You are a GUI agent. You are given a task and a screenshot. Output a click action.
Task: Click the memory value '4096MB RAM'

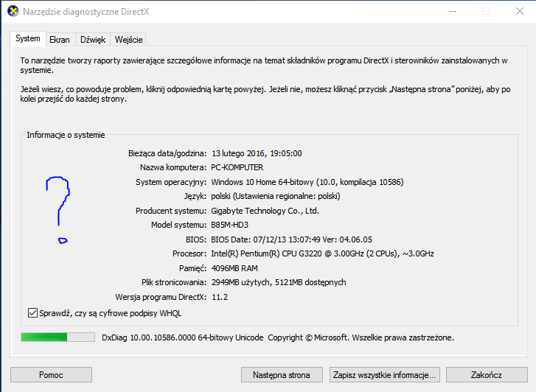click(x=234, y=268)
